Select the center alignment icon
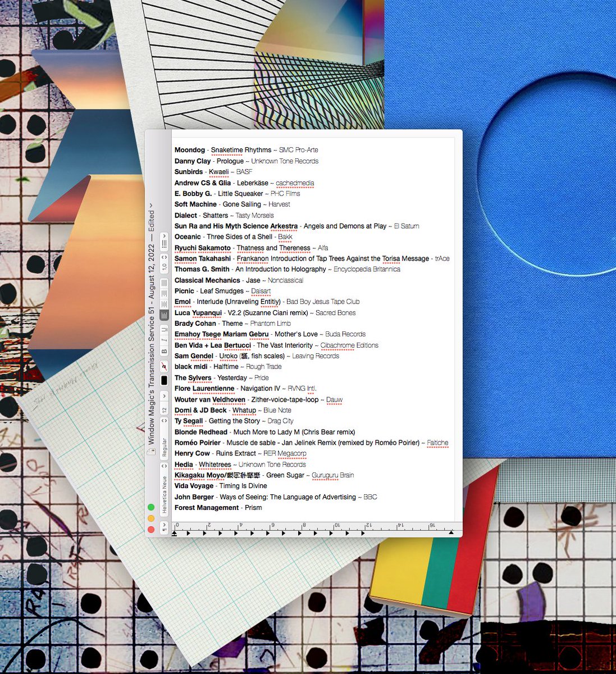Viewport: 616px width, 674px height. pos(164,304)
